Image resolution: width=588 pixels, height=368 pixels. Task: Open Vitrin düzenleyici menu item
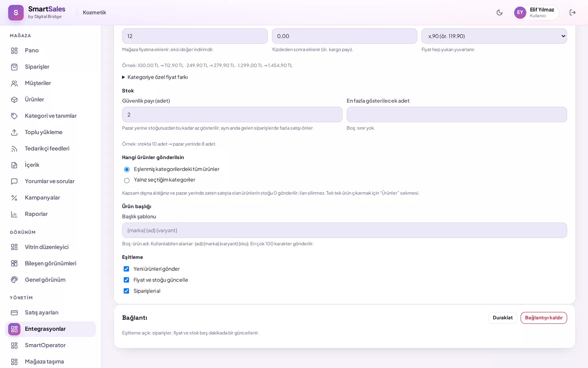(50, 247)
